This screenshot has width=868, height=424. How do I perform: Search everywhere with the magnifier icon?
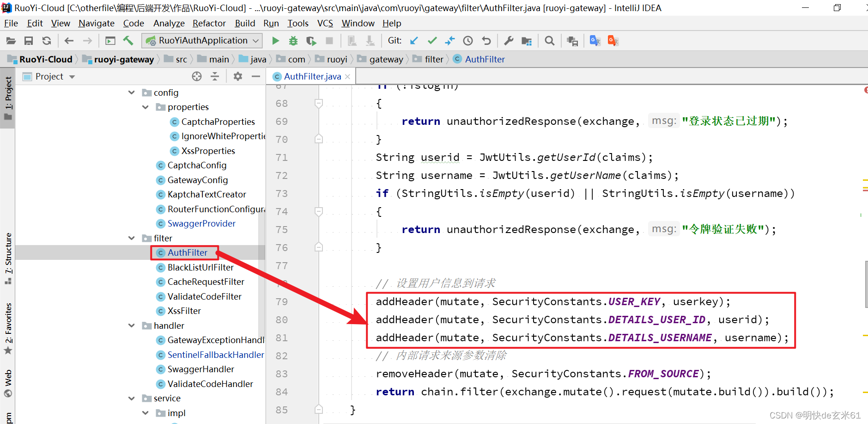click(549, 41)
